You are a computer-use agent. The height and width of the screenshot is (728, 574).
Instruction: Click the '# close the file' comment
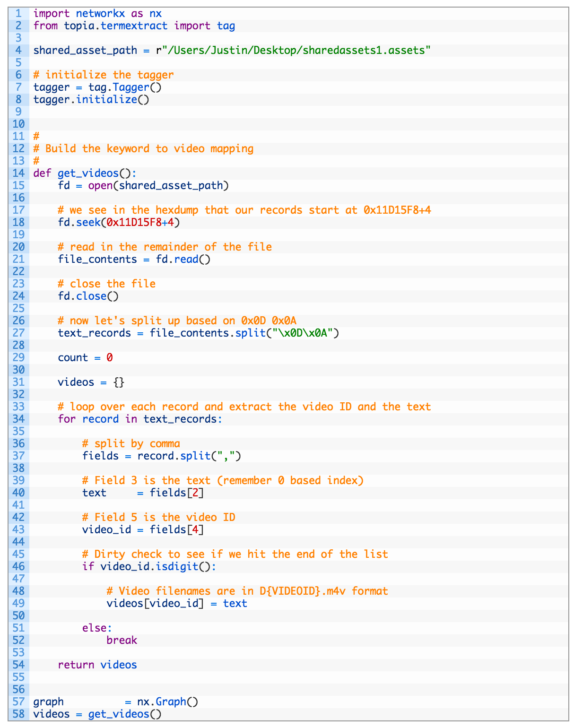[107, 284]
